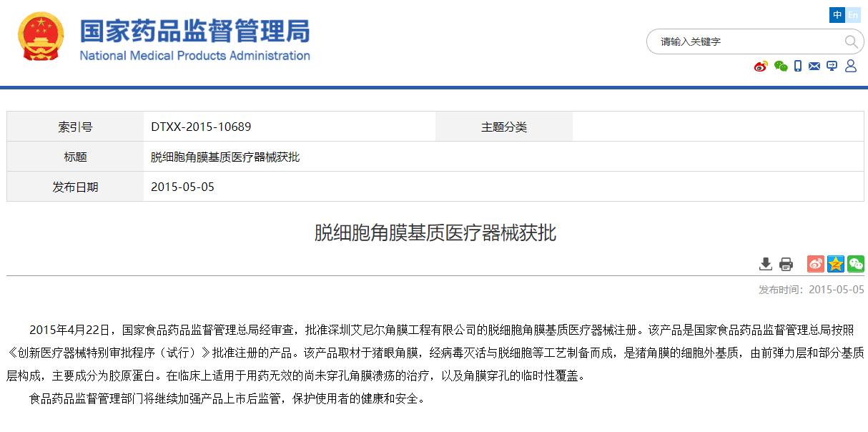Image resolution: width=868 pixels, height=432 pixels.
Task: Share the article via red Weibo square button
Action: click(816, 264)
